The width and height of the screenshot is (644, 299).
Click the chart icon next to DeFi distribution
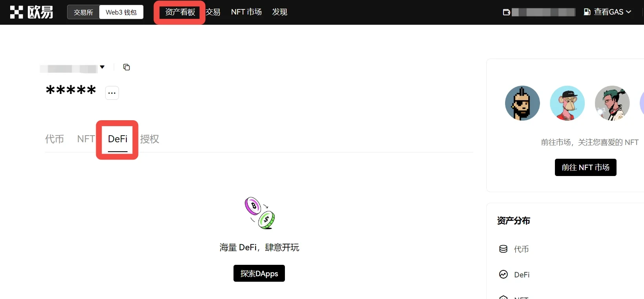coord(503,275)
